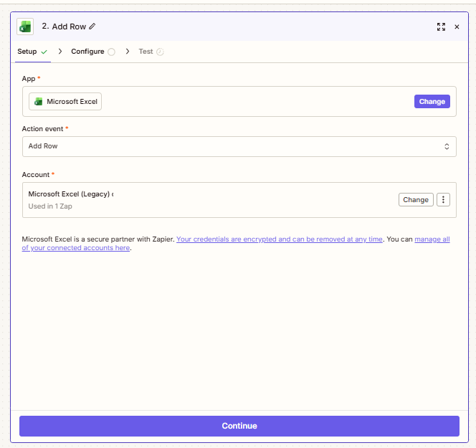Click the Configure status circle icon
The width and height of the screenshot is (476, 448).
[111, 52]
